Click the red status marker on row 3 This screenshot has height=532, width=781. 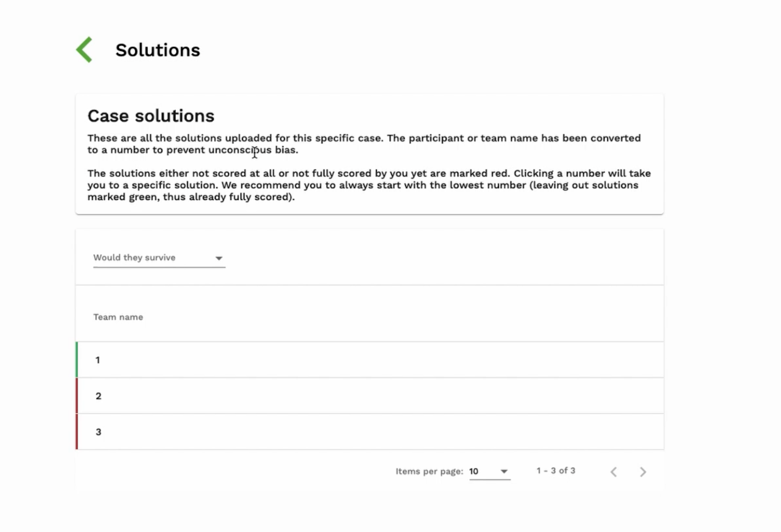pyautogui.click(x=77, y=432)
